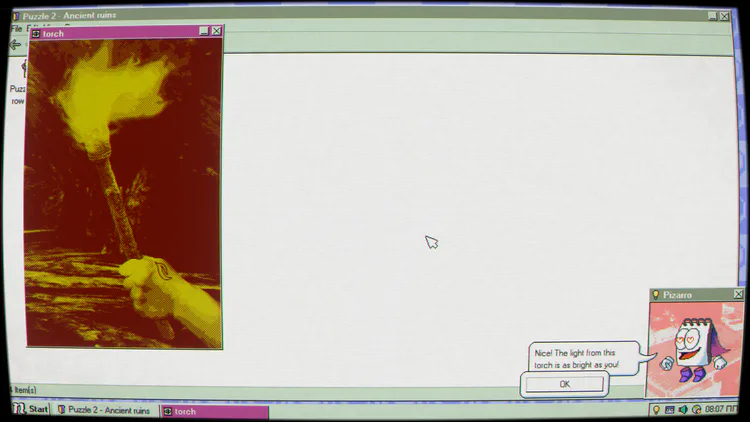
Task: Click the item(s) count in the status bar
Action: (24, 390)
